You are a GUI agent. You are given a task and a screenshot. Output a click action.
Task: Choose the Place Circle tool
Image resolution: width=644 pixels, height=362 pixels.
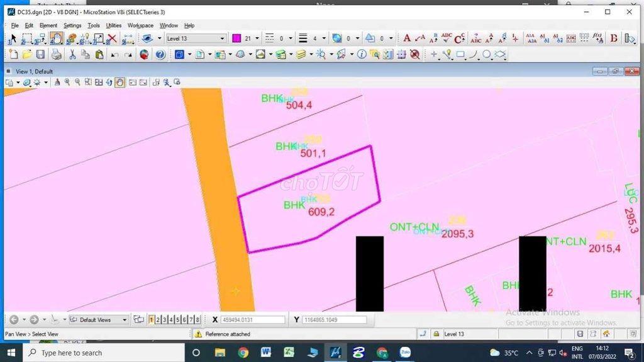[x=487, y=54]
